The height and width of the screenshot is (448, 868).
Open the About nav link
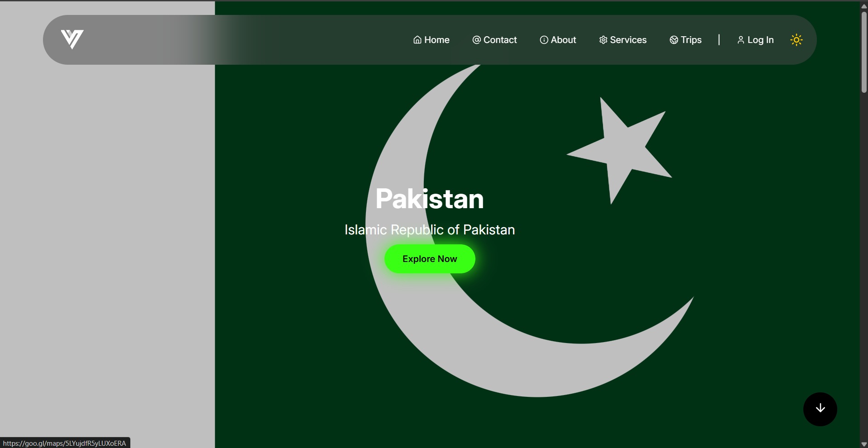(x=558, y=40)
